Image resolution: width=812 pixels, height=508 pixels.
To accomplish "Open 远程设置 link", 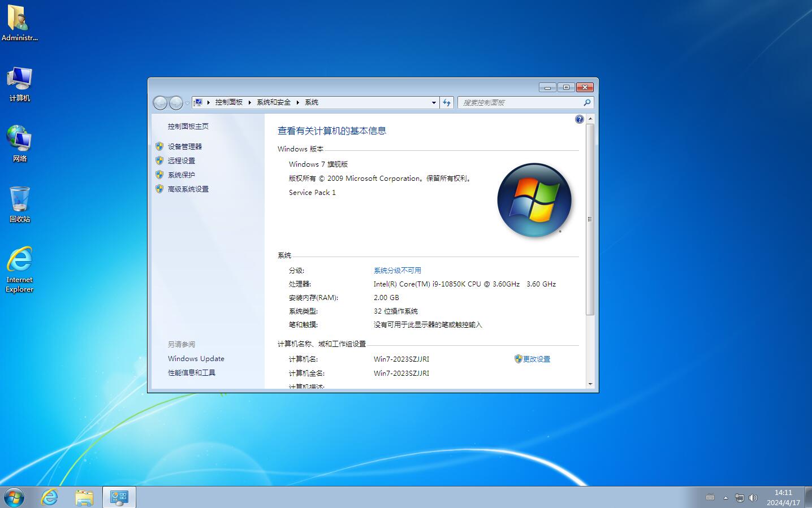I will (x=182, y=160).
